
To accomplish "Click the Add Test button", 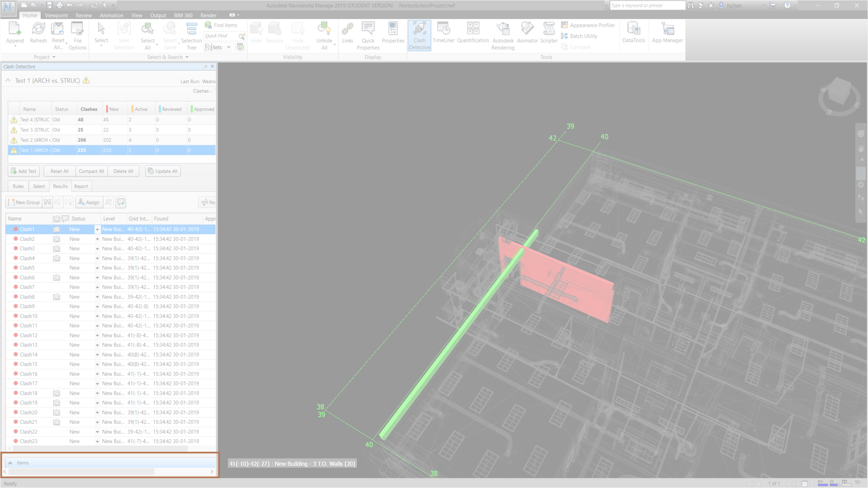I will point(23,171).
